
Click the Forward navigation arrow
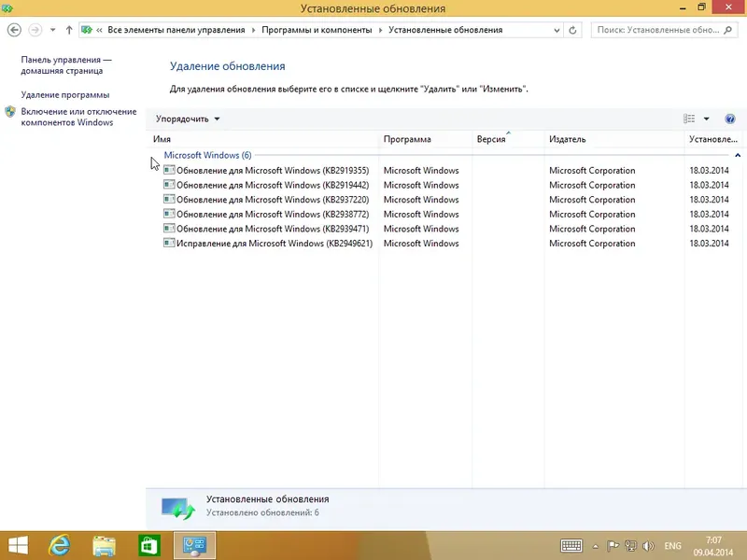tap(35, 30)
